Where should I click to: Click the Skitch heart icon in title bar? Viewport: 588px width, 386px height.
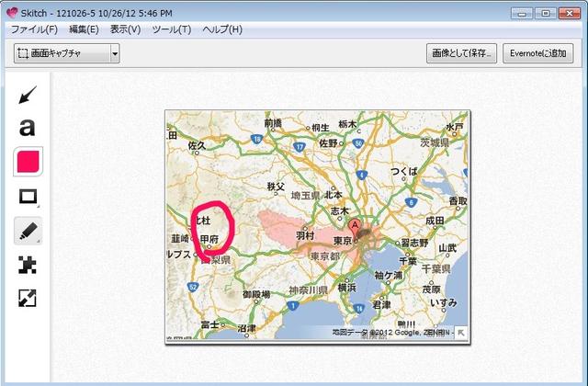click(x=11, y=13)
